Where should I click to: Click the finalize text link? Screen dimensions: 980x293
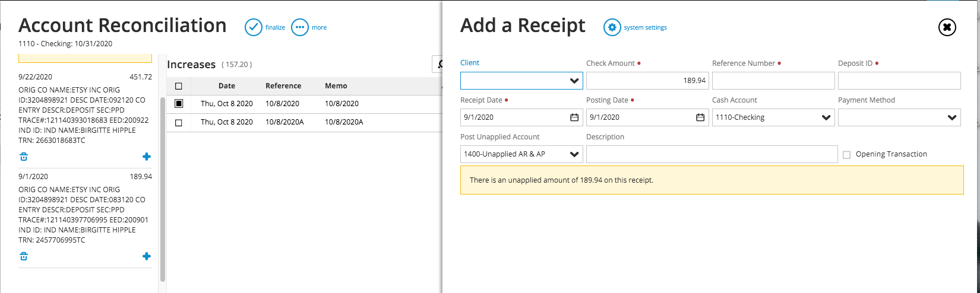click(x=275, y=27)
